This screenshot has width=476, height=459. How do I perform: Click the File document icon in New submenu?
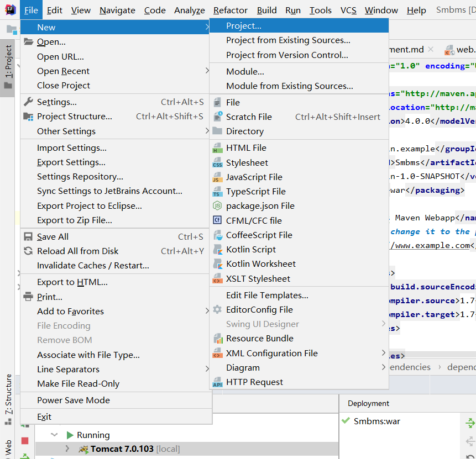(x=217, y=102)
